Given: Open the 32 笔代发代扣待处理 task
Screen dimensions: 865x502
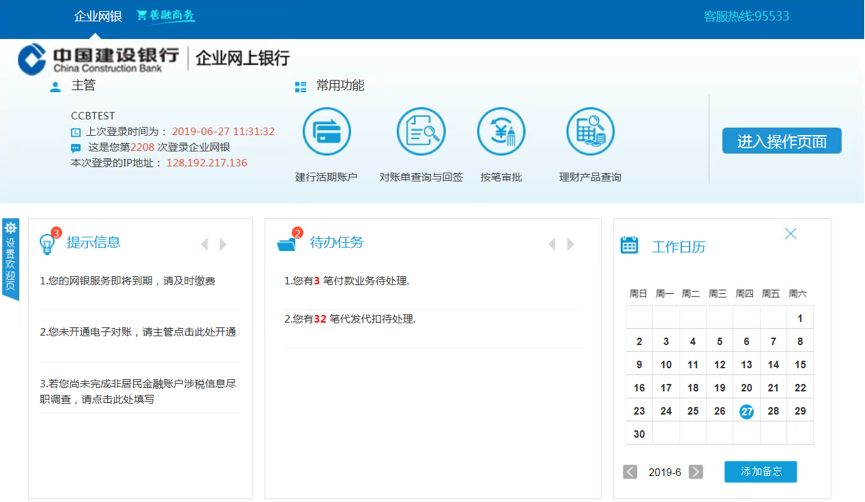Looking at the screenshot, I should point(350,319).
